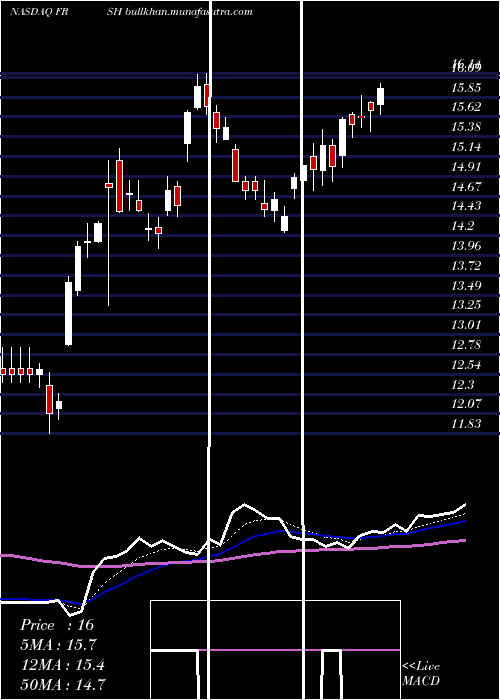Click the 12.07 price axis label
The height and width of the screenshot is (700, 500).
click(466, 404)
